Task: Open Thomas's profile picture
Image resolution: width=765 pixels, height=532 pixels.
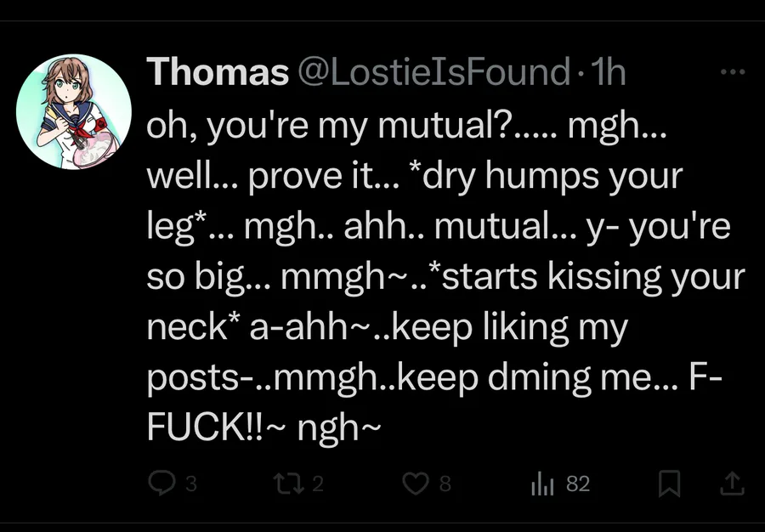Action: 74,111
